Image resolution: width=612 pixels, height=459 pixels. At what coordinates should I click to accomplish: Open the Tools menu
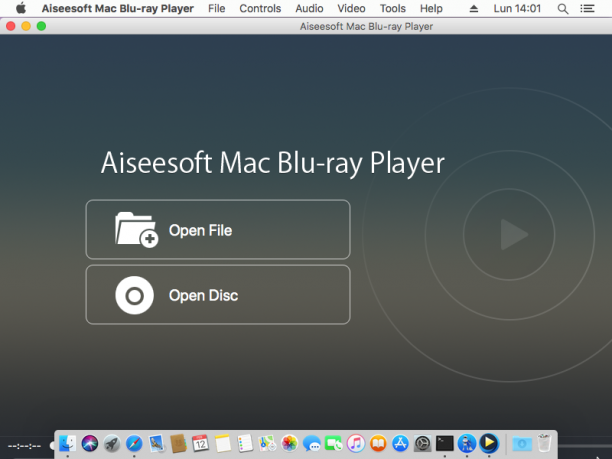393,8
